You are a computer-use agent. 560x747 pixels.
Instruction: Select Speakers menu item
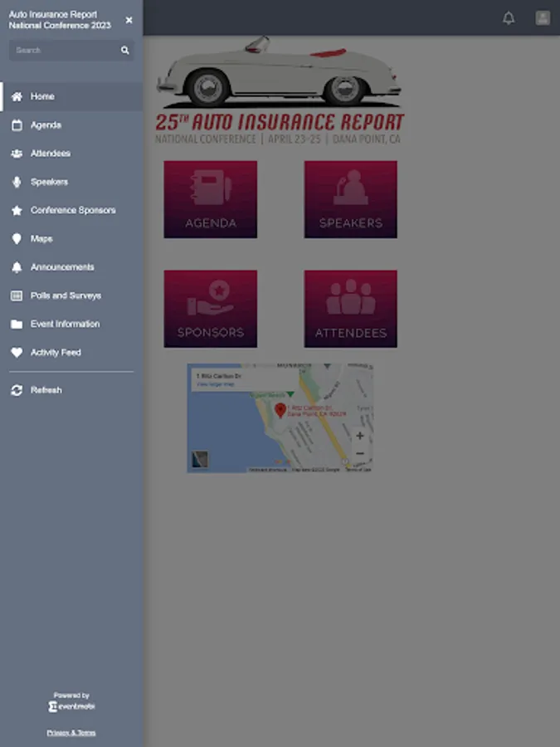click(x=71, y=182)
